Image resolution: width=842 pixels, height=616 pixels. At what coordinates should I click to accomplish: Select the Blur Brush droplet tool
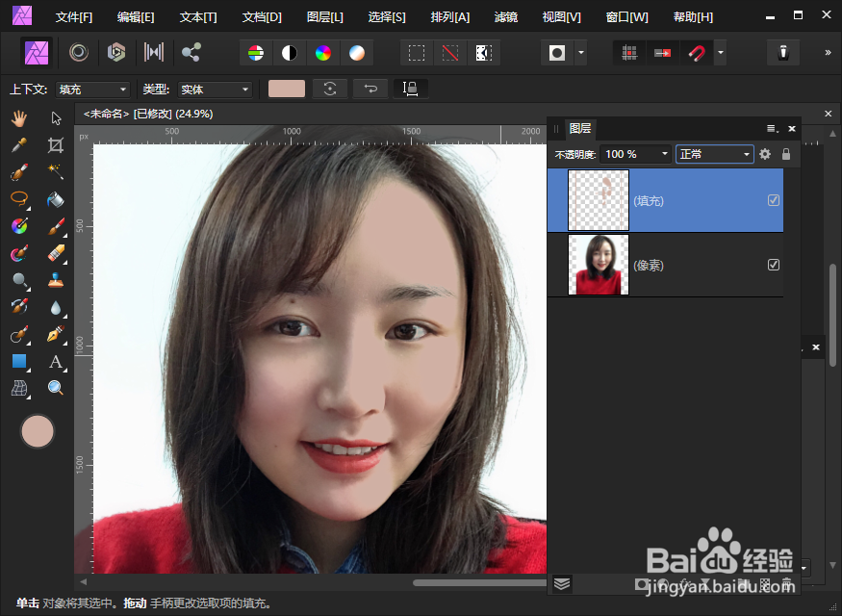[56, 307]
